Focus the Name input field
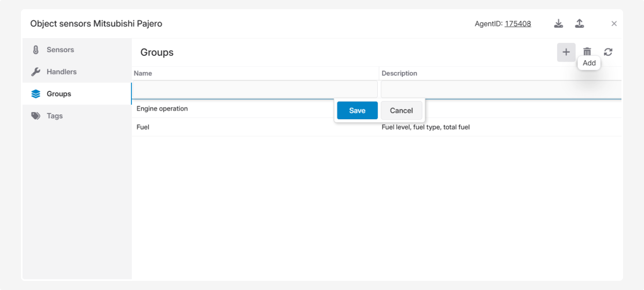Image resolution: width=644 pixels, height=290 pixels. click(255, 89)
